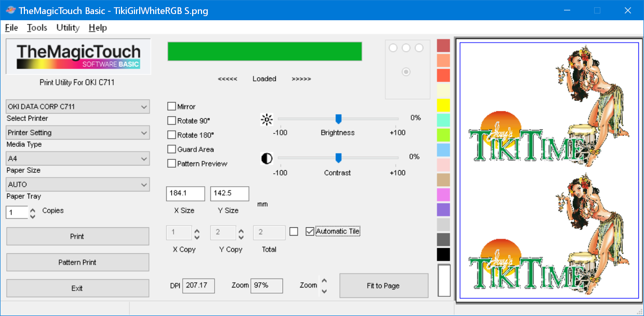Tick the unlabeled checkbox beside Total field
This screenshot has width=644, height=316.
[293, 231]
